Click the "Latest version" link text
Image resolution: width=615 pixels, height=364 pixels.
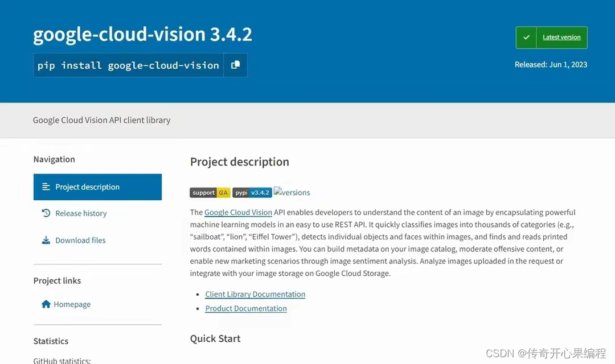tap(561, 38)
